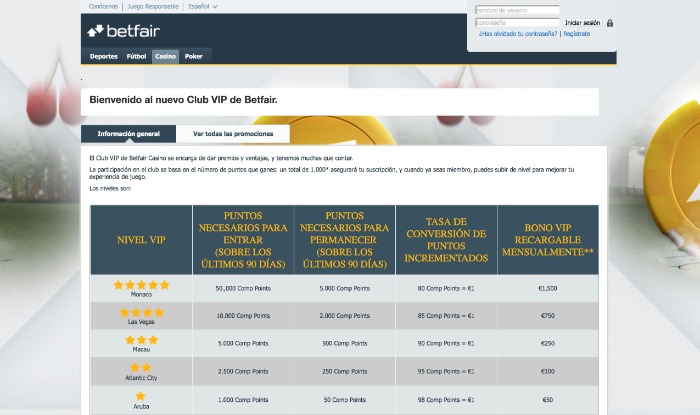
Task: Click the 10.000 Comp Points cell
Action: pos(243,315)
